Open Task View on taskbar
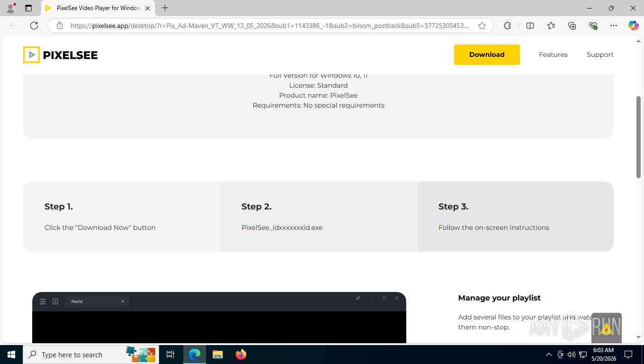The height and width of the screenshot is (364, 644). tap(170, 355)
